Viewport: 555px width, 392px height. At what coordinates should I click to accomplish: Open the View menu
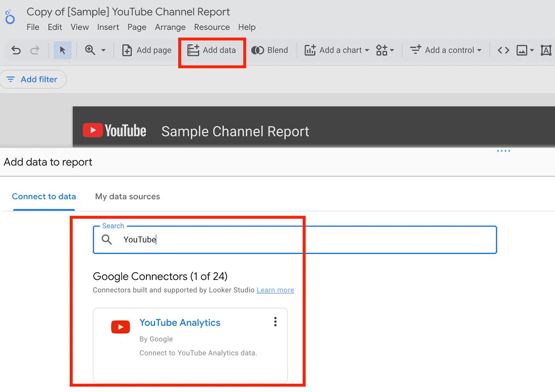pyautogui.click(x=80, y=27)
